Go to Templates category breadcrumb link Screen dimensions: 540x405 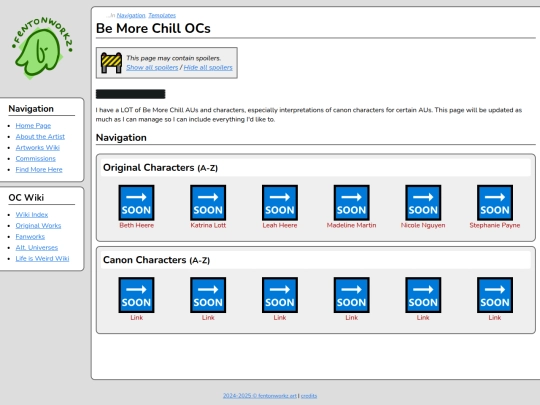tap(162, 15)
